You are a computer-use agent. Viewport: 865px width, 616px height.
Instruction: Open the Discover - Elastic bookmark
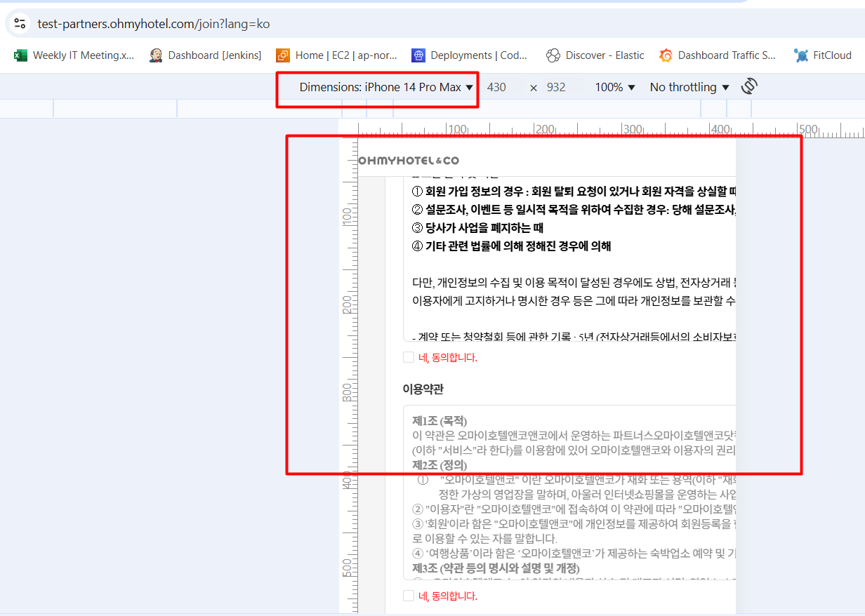tap(595, 55)
